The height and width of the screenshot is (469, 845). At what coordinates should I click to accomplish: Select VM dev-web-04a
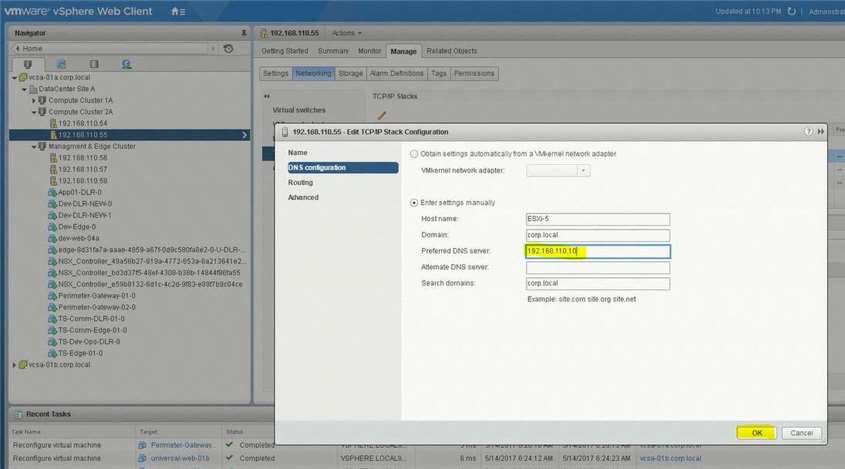click(x=78, y=238)
